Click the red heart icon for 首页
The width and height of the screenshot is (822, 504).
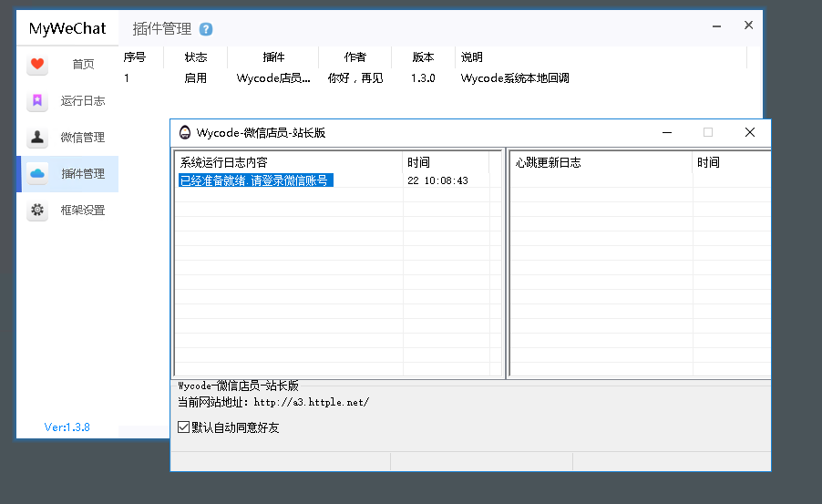37,64
